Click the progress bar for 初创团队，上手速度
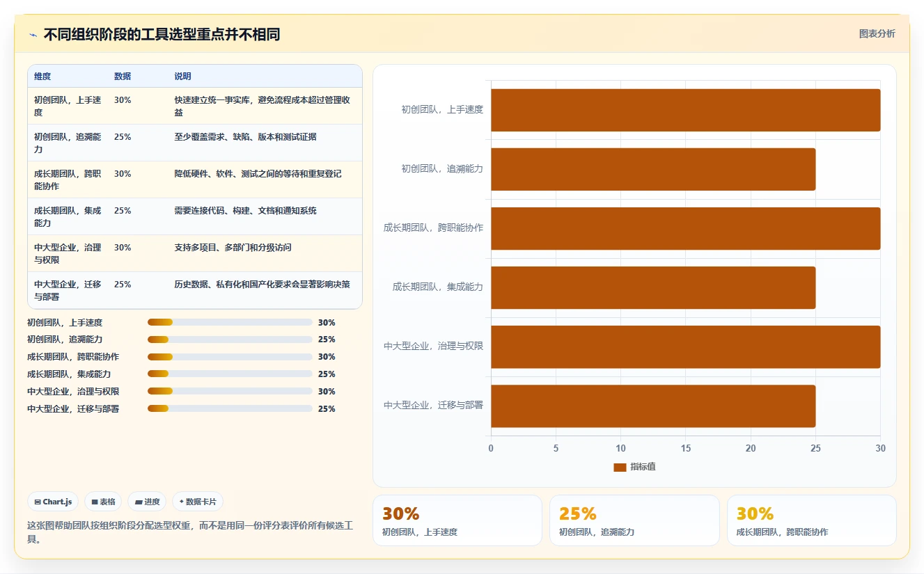The width and height of the screenshot is (924, 574). 230,322
